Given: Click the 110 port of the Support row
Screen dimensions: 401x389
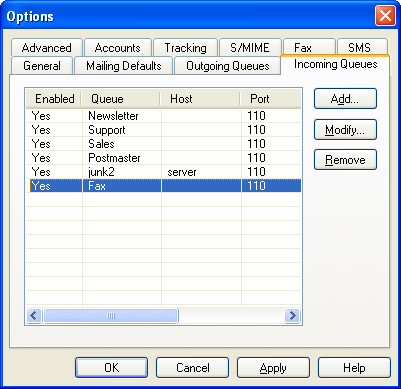Looking at the screenshot, I should (256, 130).
